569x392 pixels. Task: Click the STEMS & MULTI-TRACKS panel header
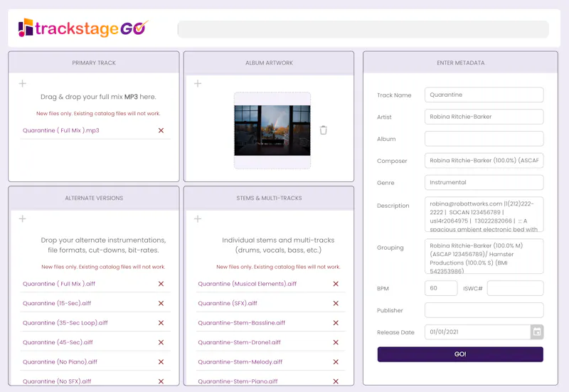(x=269, y=198)
